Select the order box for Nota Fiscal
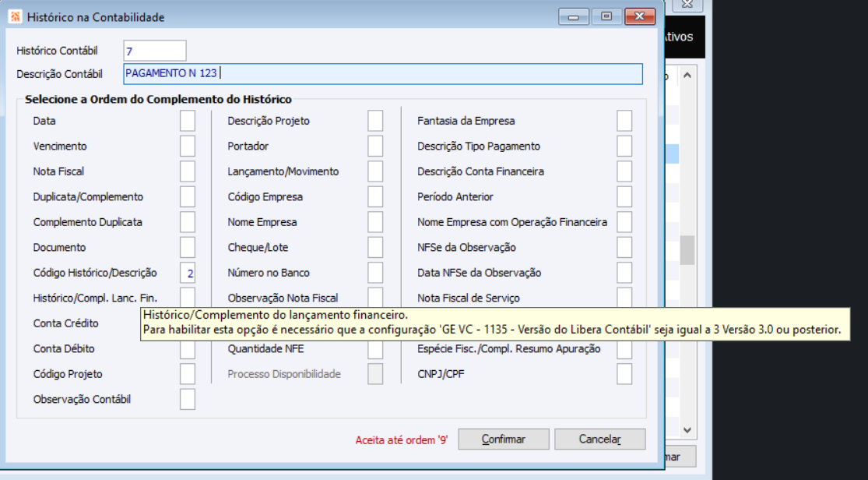The height and width of the screenshot is (480, 868). tap(187, 171)
